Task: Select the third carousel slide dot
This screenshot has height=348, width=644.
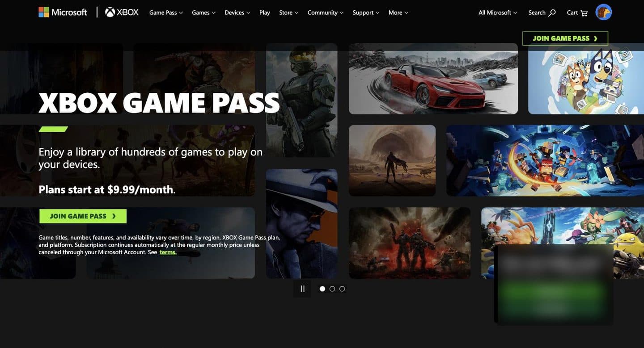Action: (x=342, y=289)
